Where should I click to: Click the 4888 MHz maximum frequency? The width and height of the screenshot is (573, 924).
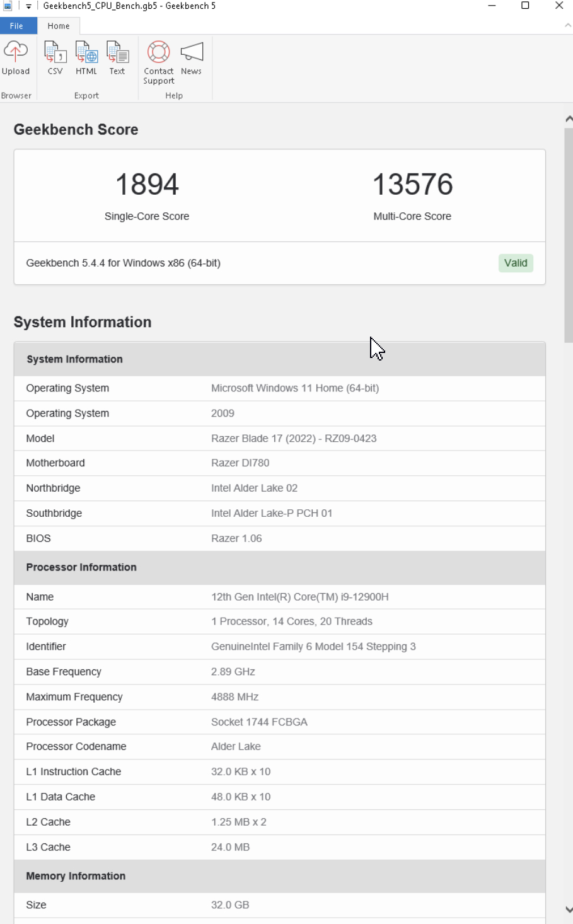235,697
